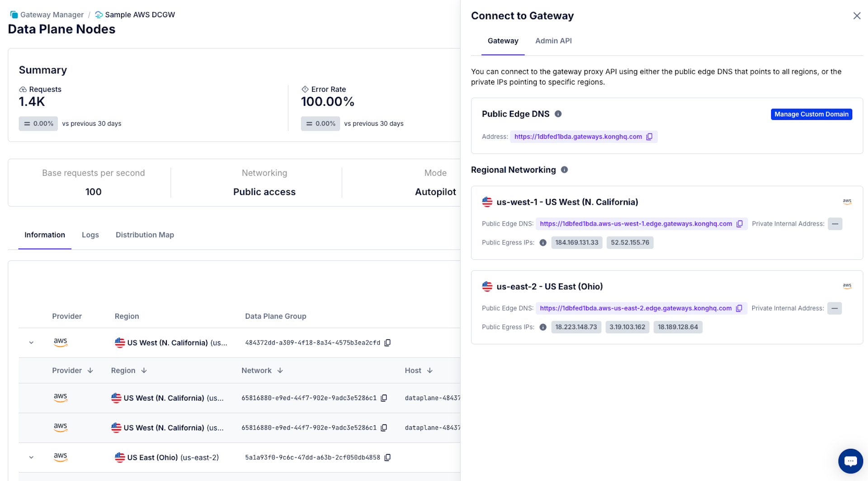The image size is (868, 481).
Task: Select the 184.169.131.33 egress IP chip
Action: click(576, 242)
